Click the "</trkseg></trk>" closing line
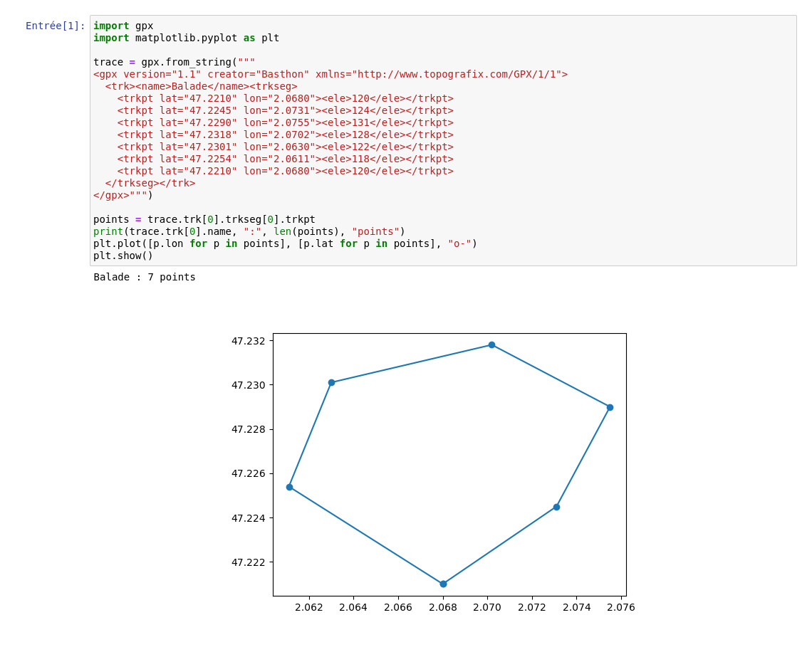Viewport: 812px width, 652px height. pos(150,183)
